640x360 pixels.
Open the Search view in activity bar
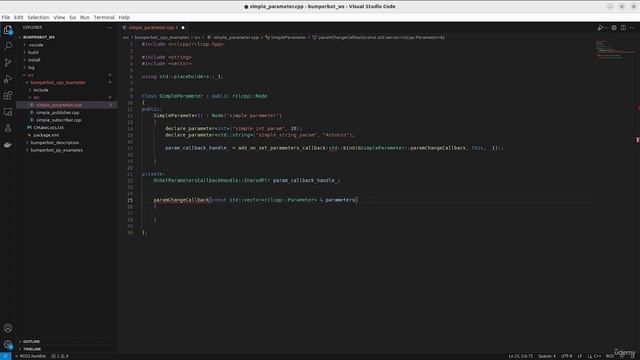(x=8, y=46)
